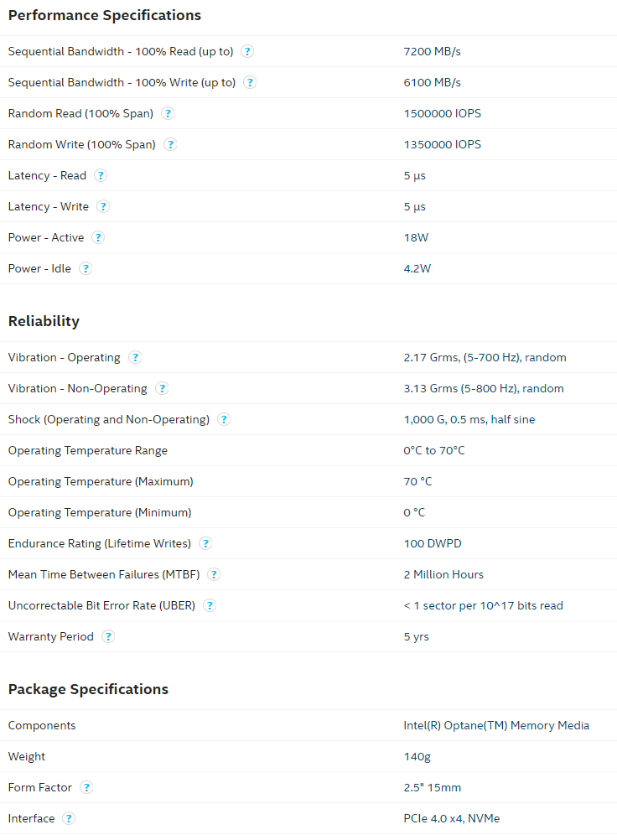Open Random Write (100% Span) help icon

pyautogui.click(x=170, y=144)
